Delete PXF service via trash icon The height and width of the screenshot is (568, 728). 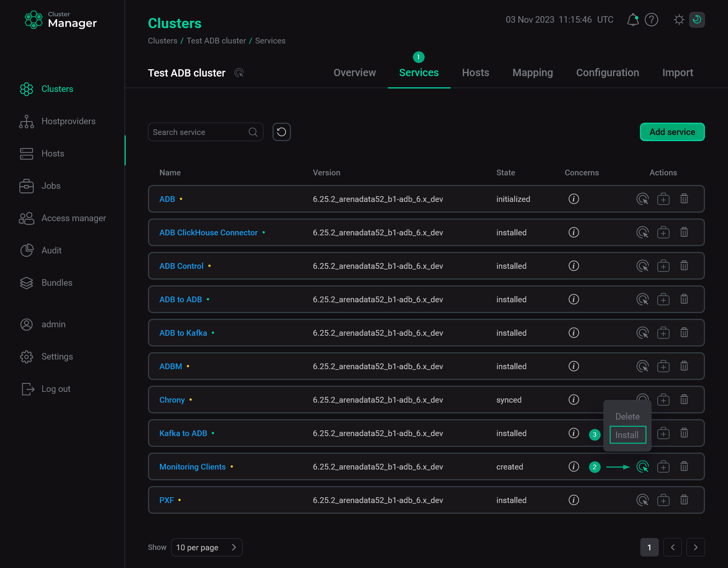[684, 500]
